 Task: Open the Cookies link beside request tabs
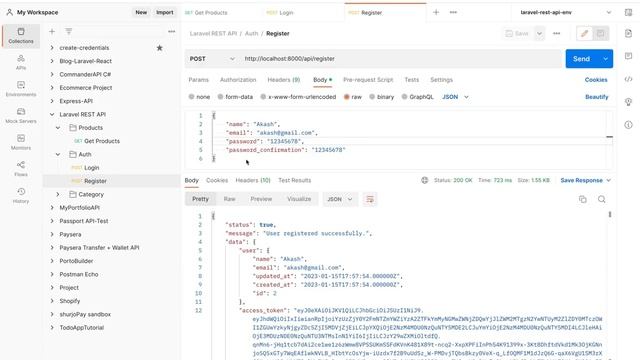coord(596,80)
